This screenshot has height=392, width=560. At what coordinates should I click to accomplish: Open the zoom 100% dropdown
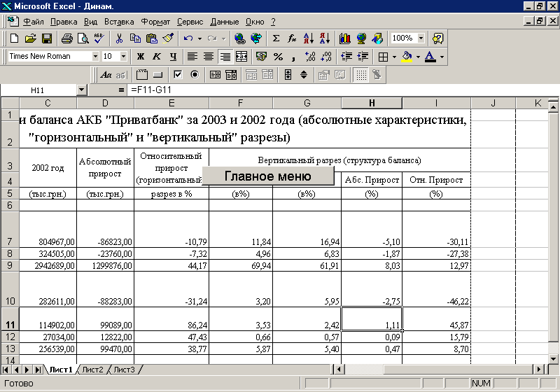421,38
